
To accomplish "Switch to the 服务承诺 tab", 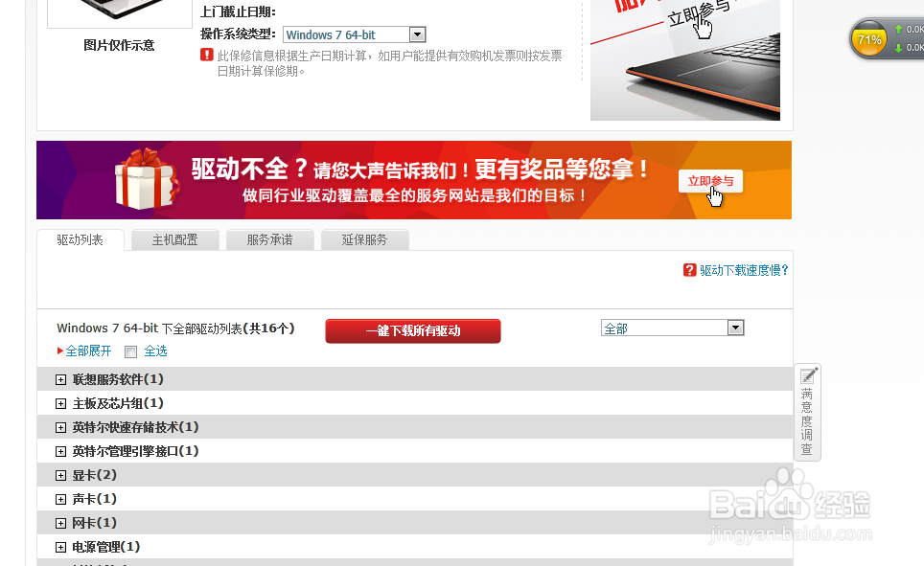I will pyautogui.click(x=270, y=240).
